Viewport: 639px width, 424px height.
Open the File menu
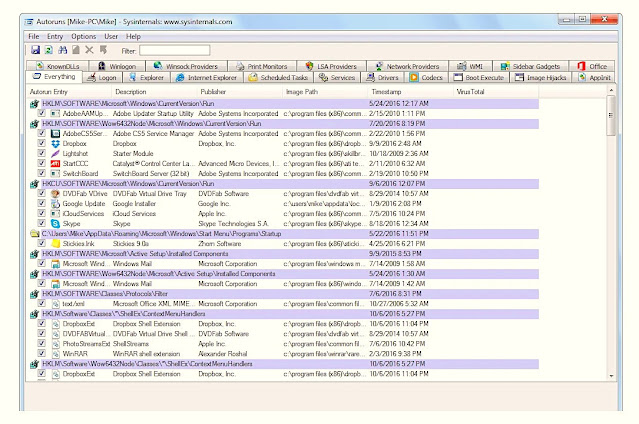[33, 36]
